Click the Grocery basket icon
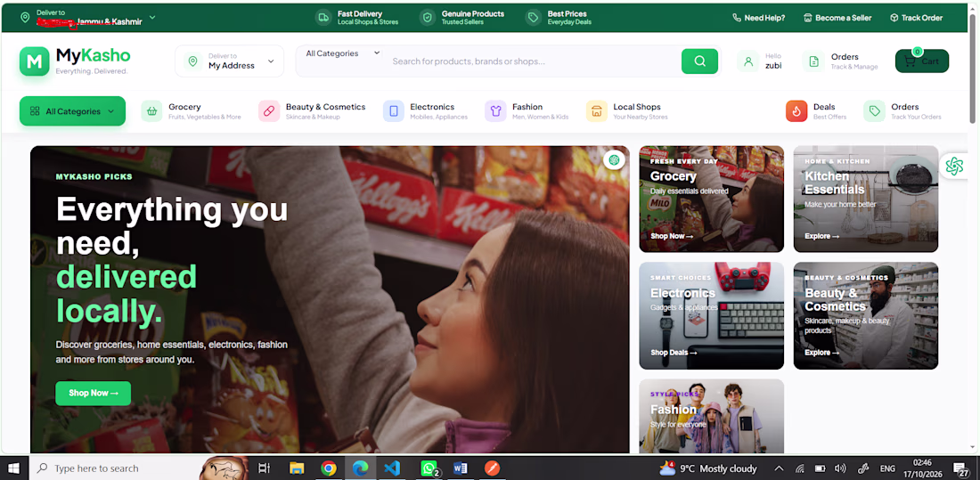This screenshot has height=480, width=980. (x=151, y=111)
